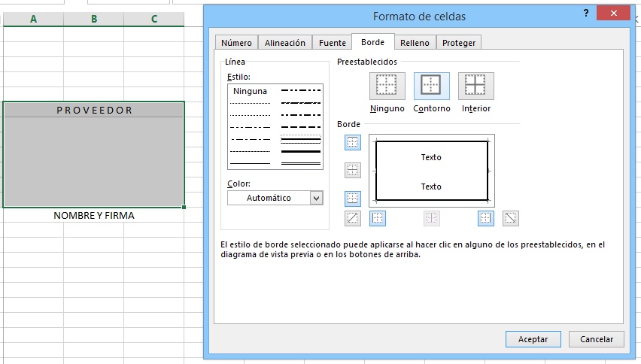Click the Help question mark icon
Image resolution: width=641 pixels, height=364 pixels.
point(585,14)
